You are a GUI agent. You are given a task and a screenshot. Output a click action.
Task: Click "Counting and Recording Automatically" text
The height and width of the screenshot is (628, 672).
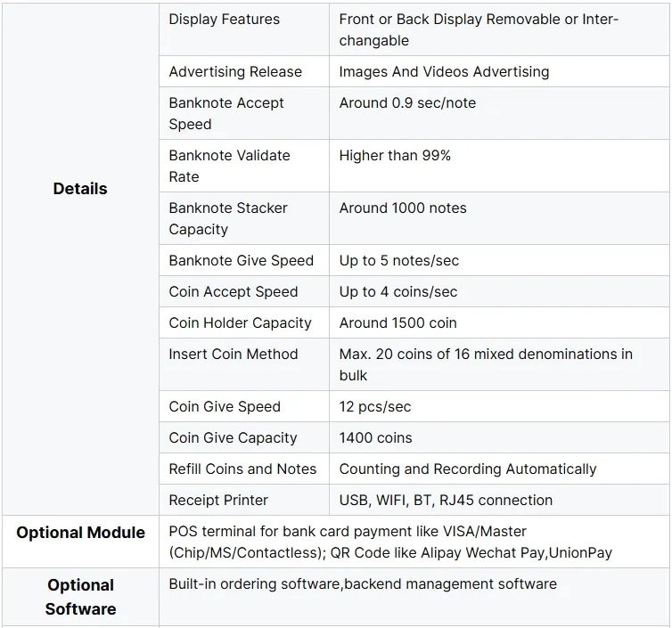tap(468, 469)
